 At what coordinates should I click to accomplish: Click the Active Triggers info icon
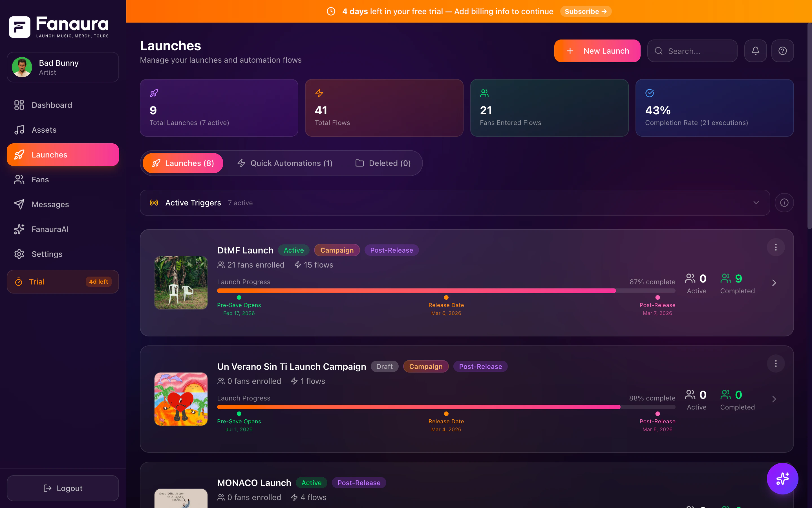tap(784, 203)
